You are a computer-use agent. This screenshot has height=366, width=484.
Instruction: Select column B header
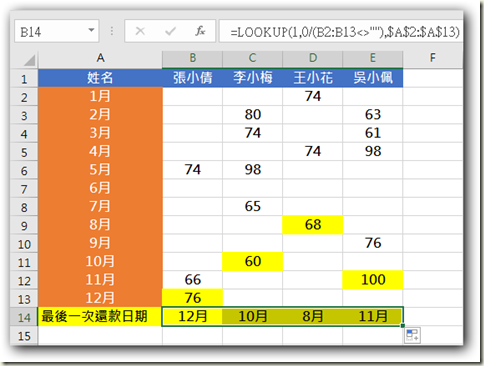tap(192, 59)
